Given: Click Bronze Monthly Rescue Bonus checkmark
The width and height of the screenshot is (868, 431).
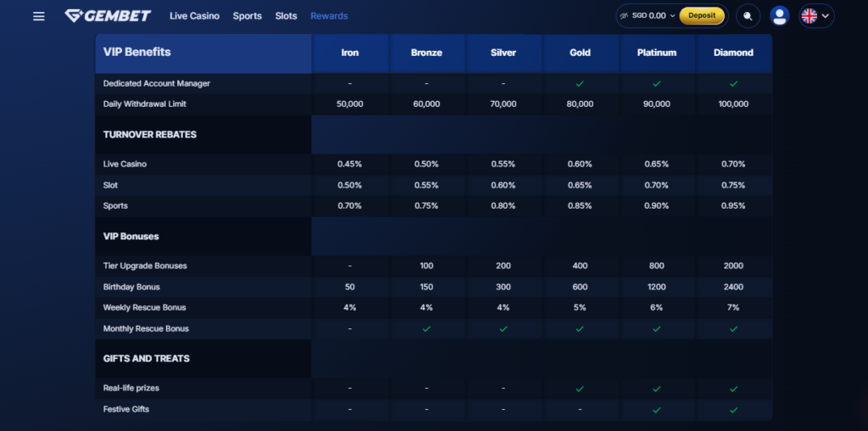Looking at the screenshot, I should [426, 328].
